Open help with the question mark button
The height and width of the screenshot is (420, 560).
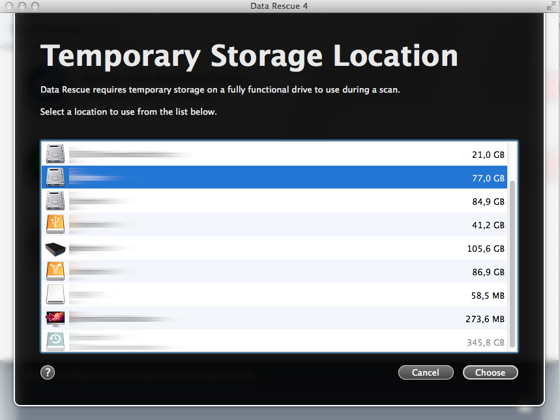pyautogui.click(x=48, y=372)
